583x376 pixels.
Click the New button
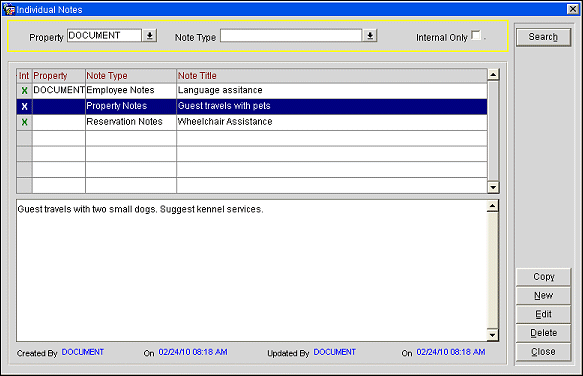coord(543,296)
